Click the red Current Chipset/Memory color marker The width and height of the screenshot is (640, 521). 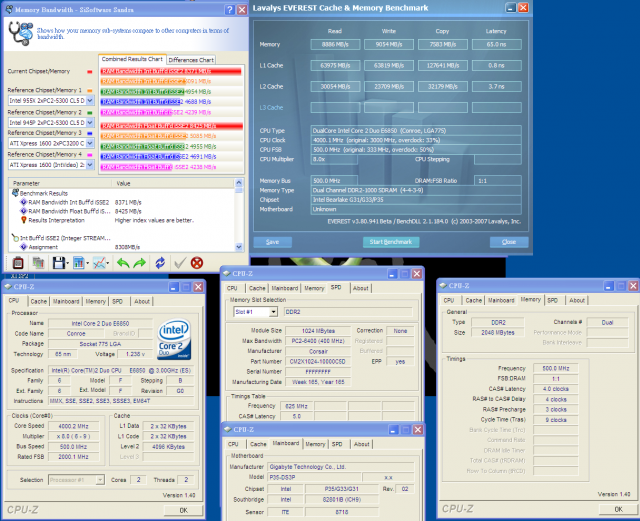[89, 72]
